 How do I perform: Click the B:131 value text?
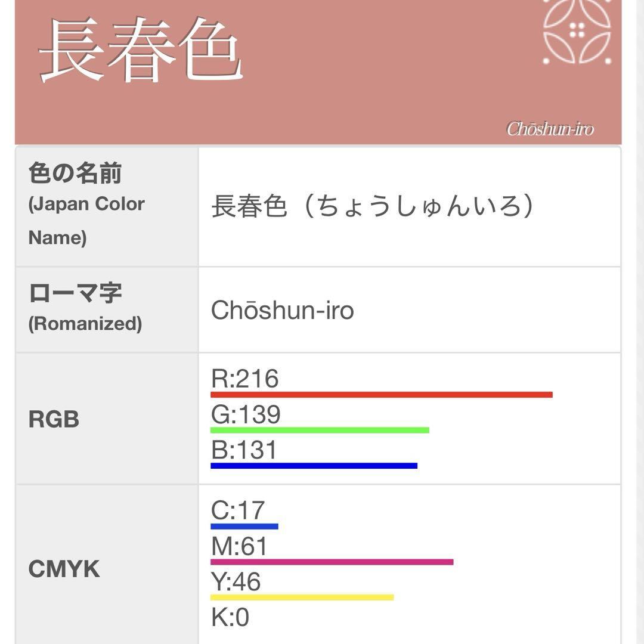[x=244, y=450]
